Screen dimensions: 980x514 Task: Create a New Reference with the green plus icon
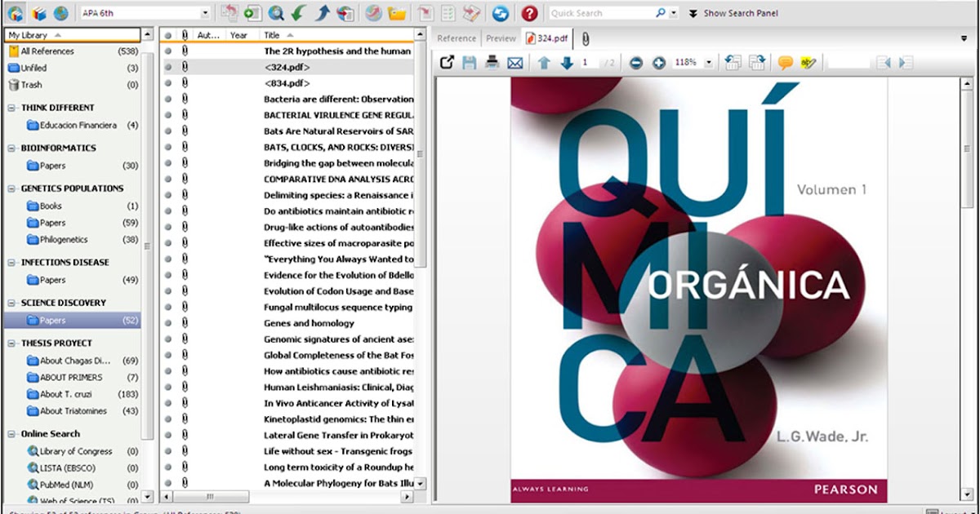pos(252,13)
